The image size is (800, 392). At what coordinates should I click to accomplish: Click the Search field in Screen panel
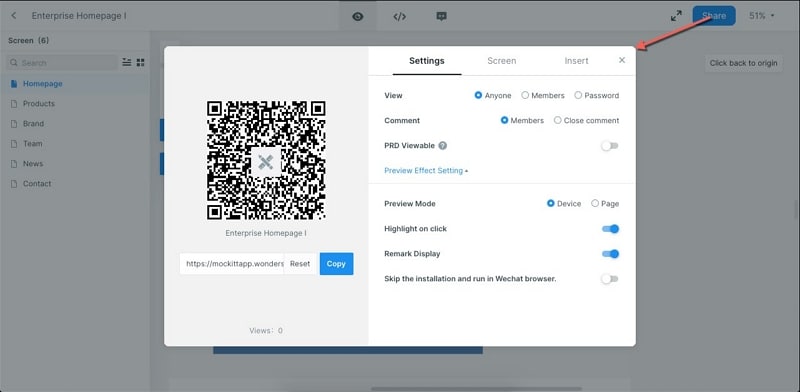62,63
